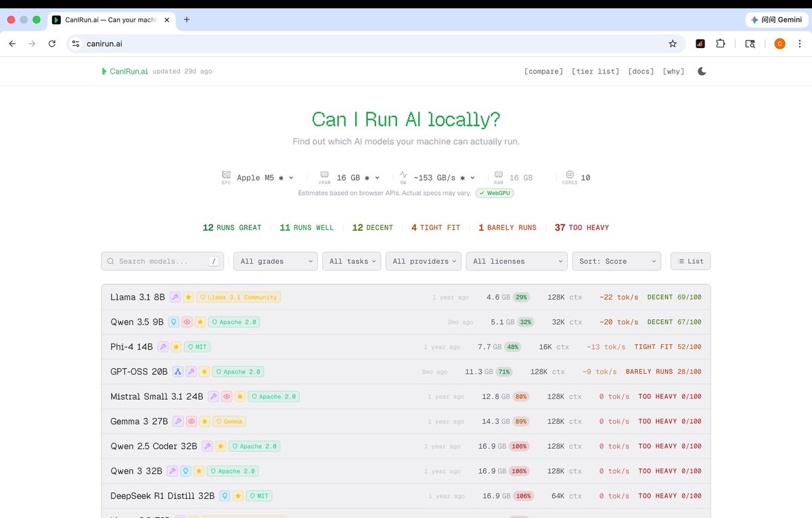Click the BARELY RUNS 28/100 score text

pyautogui.click(x=664, y=371)
